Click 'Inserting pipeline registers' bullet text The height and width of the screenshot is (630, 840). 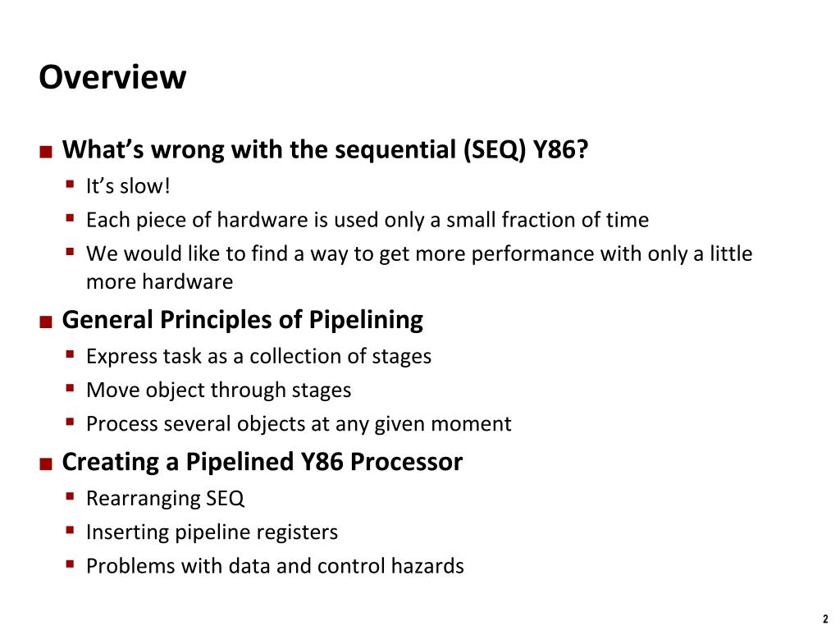click(212, 532)
